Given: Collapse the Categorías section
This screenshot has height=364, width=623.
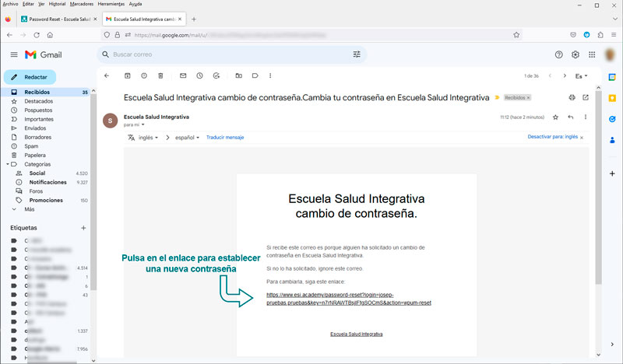Looking at the screenshot, I should point(8,164).
